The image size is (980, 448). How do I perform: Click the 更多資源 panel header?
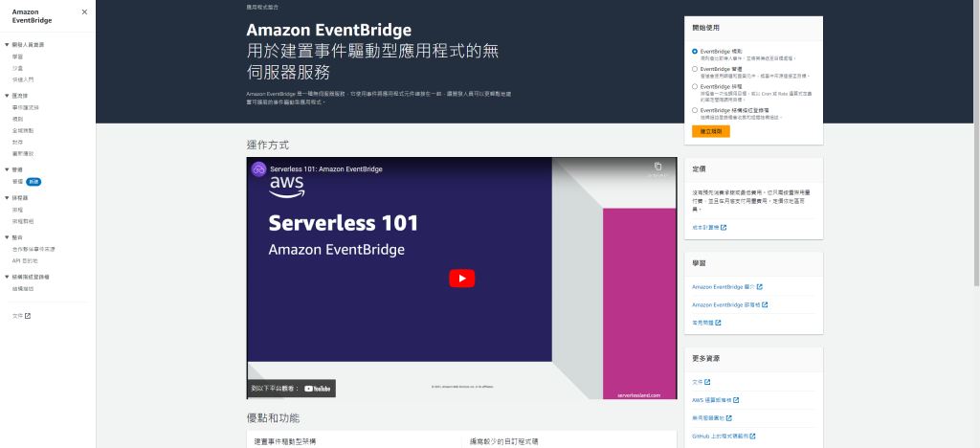(705, 359)
